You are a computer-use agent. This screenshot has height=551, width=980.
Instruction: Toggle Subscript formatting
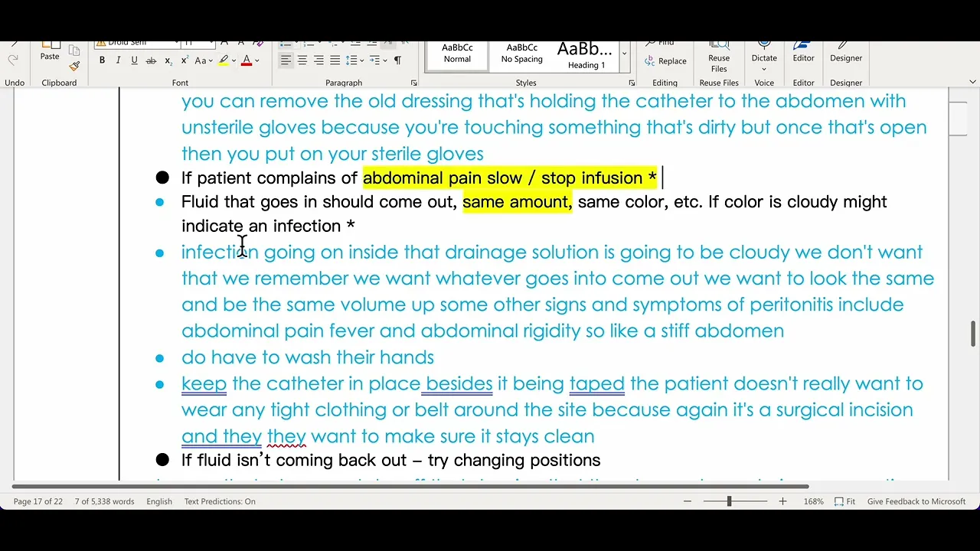[x=168, y=60]
